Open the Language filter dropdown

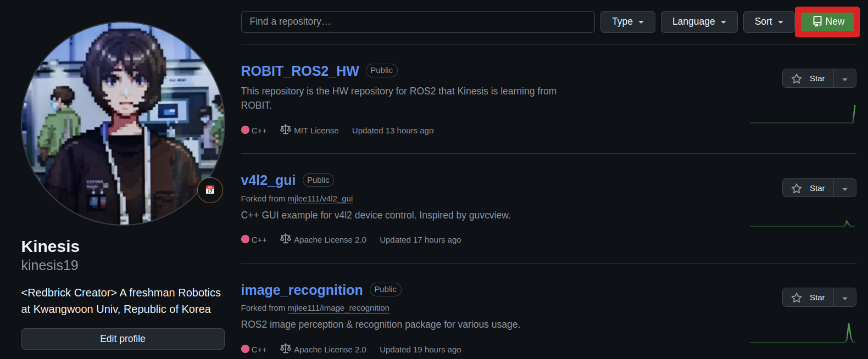pyautogui.click(x=699, y=22)
